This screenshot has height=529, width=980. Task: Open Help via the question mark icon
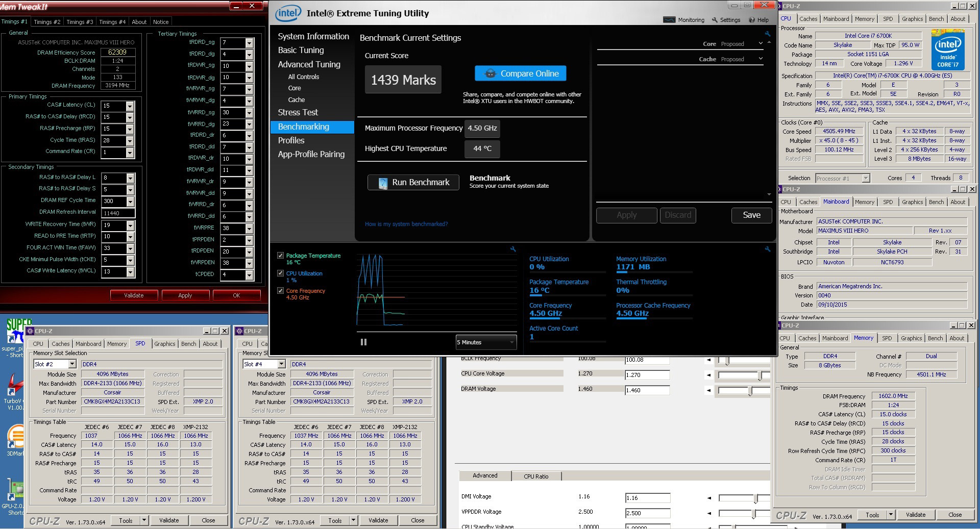coord(752,20)
